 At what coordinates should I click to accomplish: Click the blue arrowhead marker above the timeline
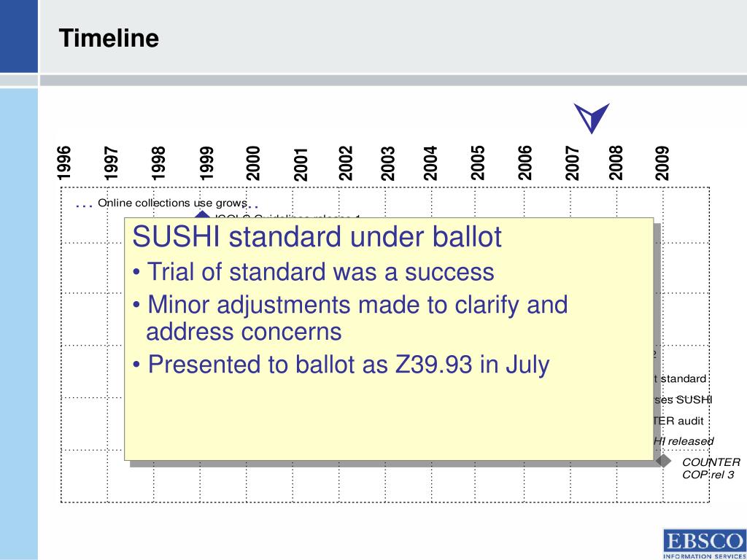tap(592, 117)
